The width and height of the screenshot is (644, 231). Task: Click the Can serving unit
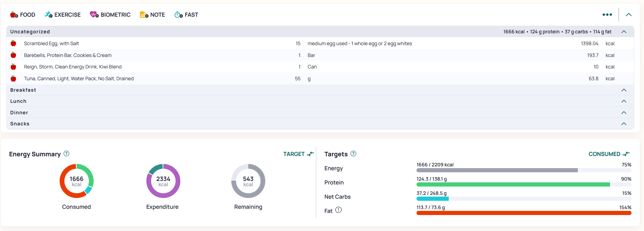(312, 67)
